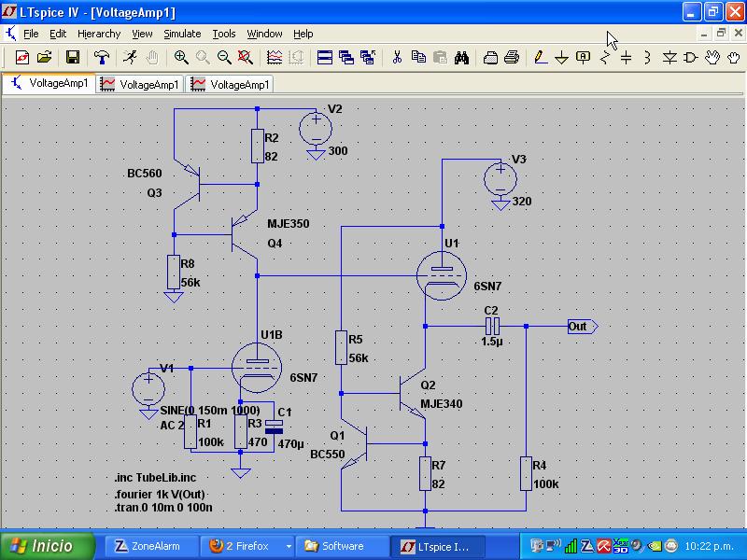Click the Inicio start button

tap(48, 546)
